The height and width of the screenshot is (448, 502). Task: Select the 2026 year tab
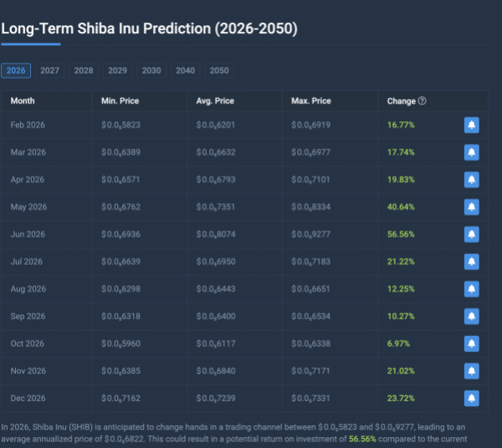(x=16, y=71)
